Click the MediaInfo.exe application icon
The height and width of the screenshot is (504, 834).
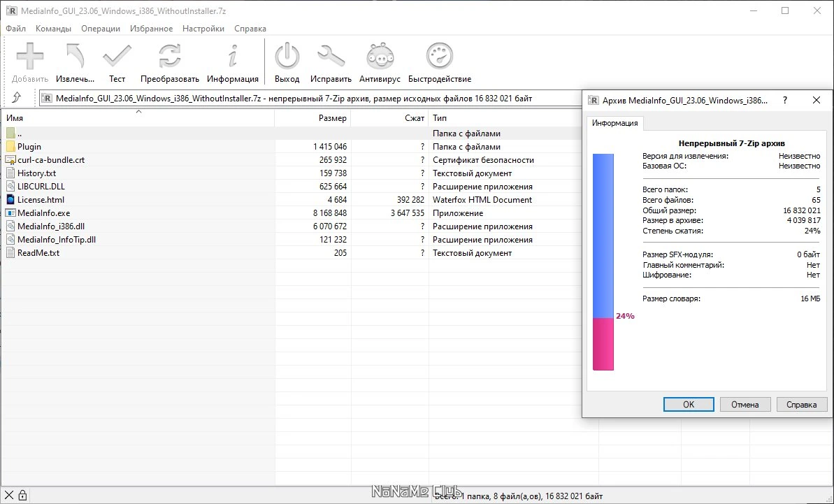click(x=10, y=213)
